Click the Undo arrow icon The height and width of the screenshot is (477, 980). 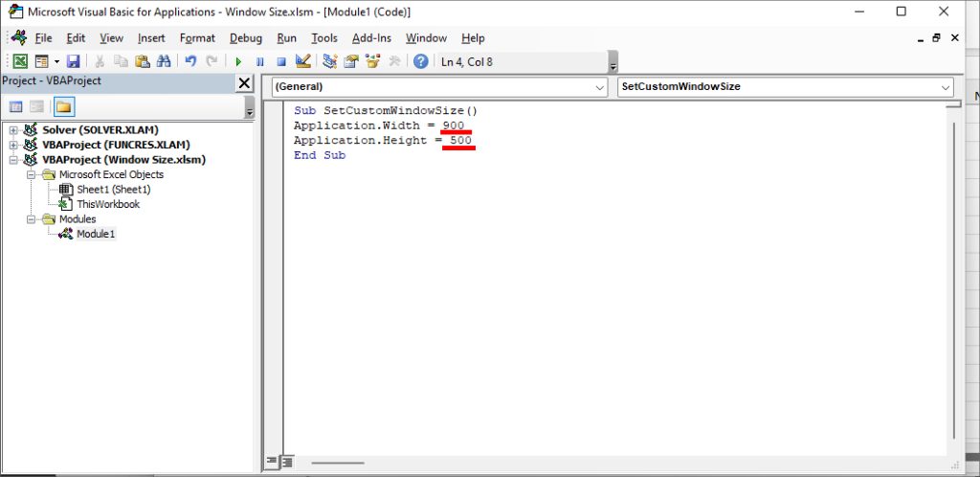pyautogui.click(x=190, y=61)
